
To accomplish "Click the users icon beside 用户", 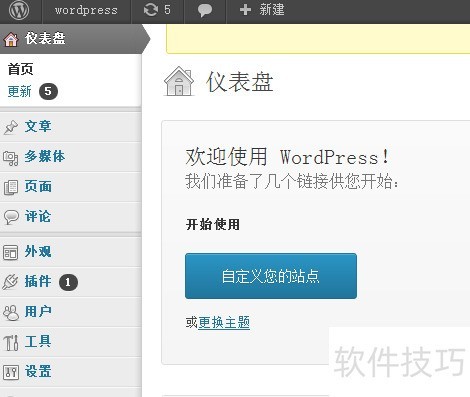I will tap(11, 312).
